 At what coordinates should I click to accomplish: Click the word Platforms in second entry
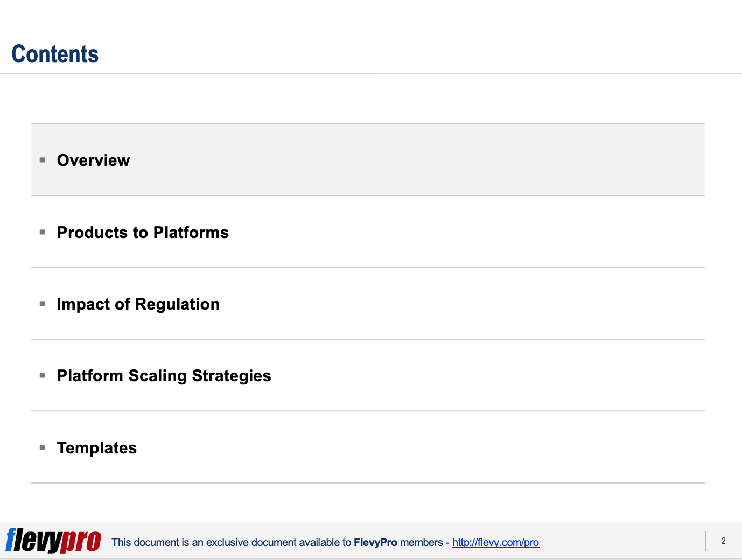(x=191, y=233)
